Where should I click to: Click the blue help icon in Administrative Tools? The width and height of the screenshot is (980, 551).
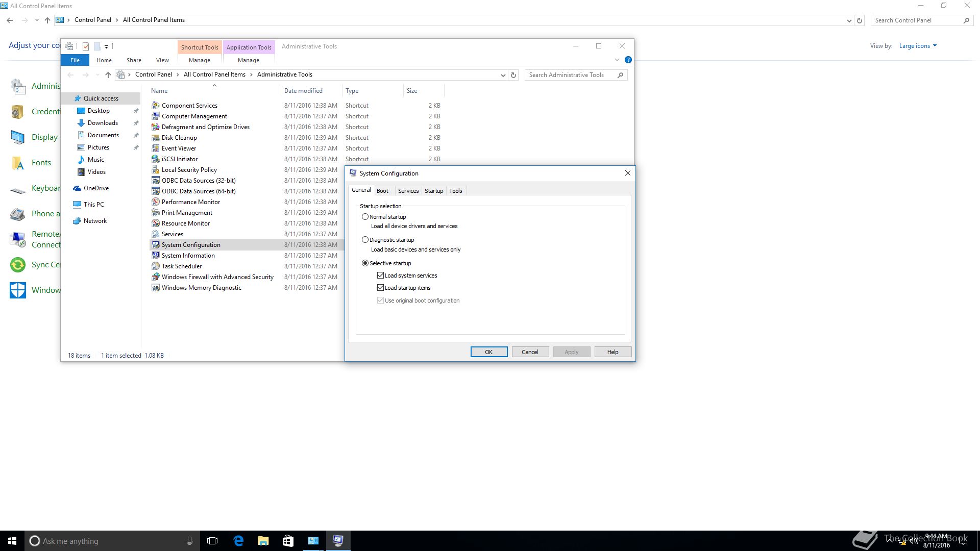pos(628,60)
